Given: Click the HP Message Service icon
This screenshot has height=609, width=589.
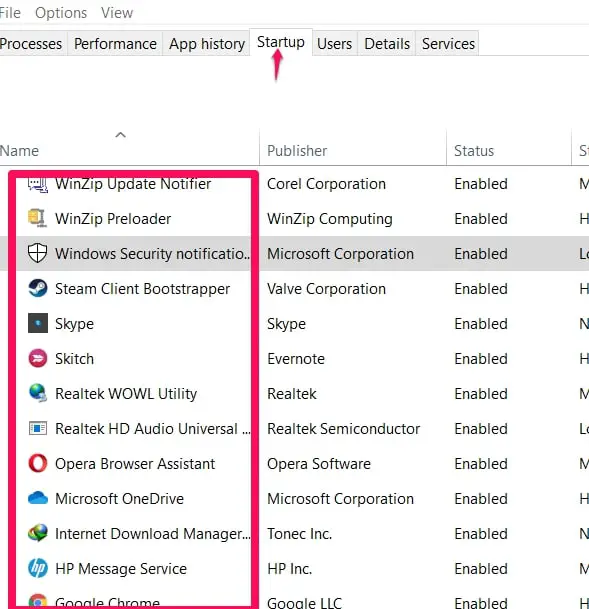Looking at the screenshot, I should click(38, 568).
